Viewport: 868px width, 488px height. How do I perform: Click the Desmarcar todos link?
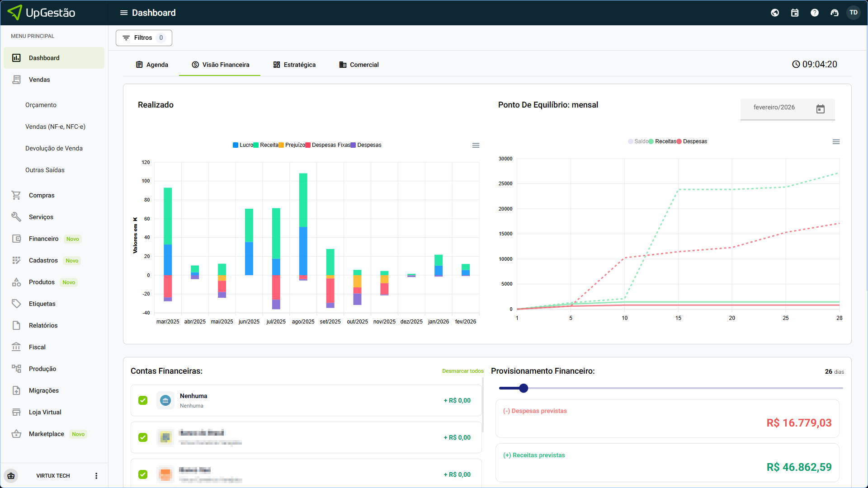click(x=462, y=371)
